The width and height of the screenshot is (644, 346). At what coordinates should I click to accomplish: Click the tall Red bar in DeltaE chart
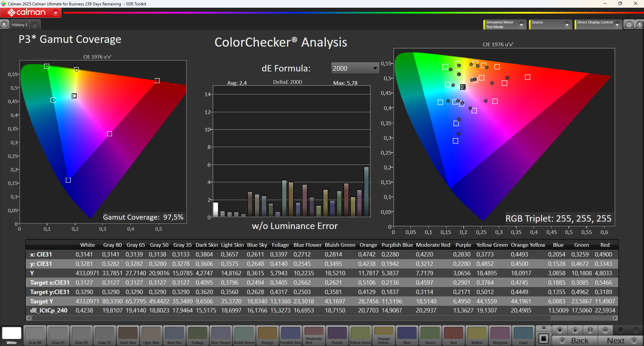click(x=346, y=200)
